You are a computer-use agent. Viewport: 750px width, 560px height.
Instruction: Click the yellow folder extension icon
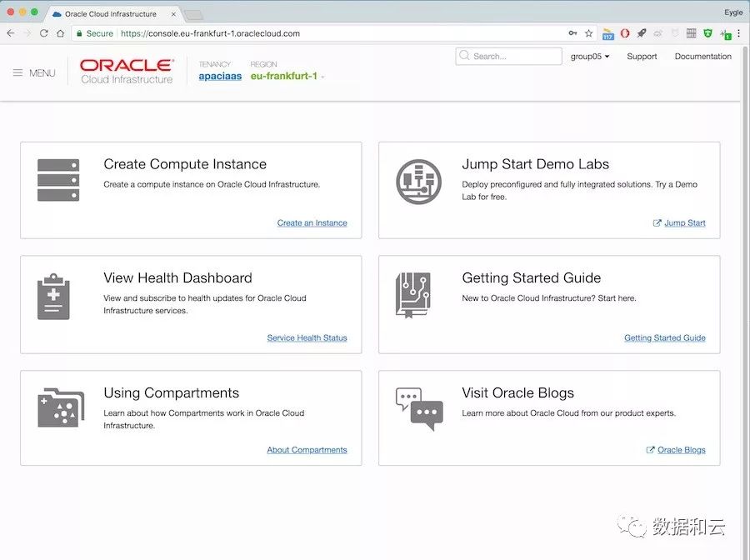point(608,34)
